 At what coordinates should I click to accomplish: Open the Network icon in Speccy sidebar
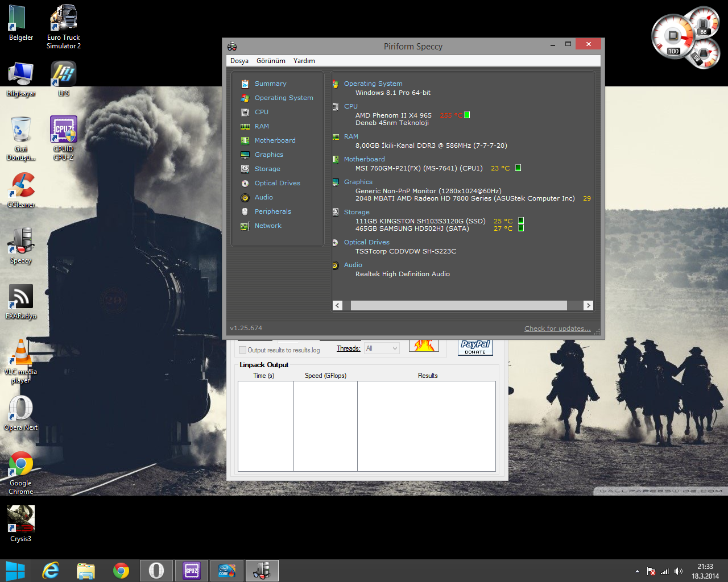click(x=245, y=226)
